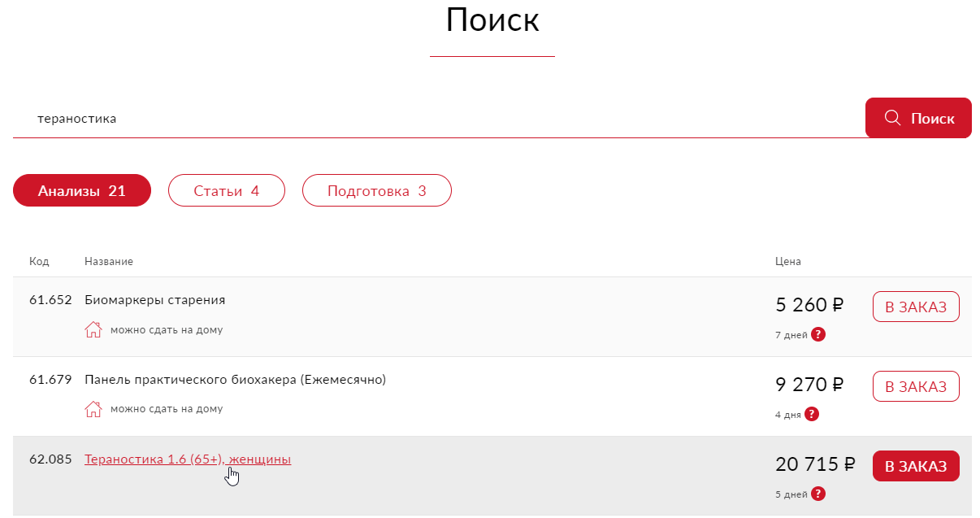Open the Биомаркеры старения analysis title
The width and height of the screenshot is (980, 518).
click(155, 300)
